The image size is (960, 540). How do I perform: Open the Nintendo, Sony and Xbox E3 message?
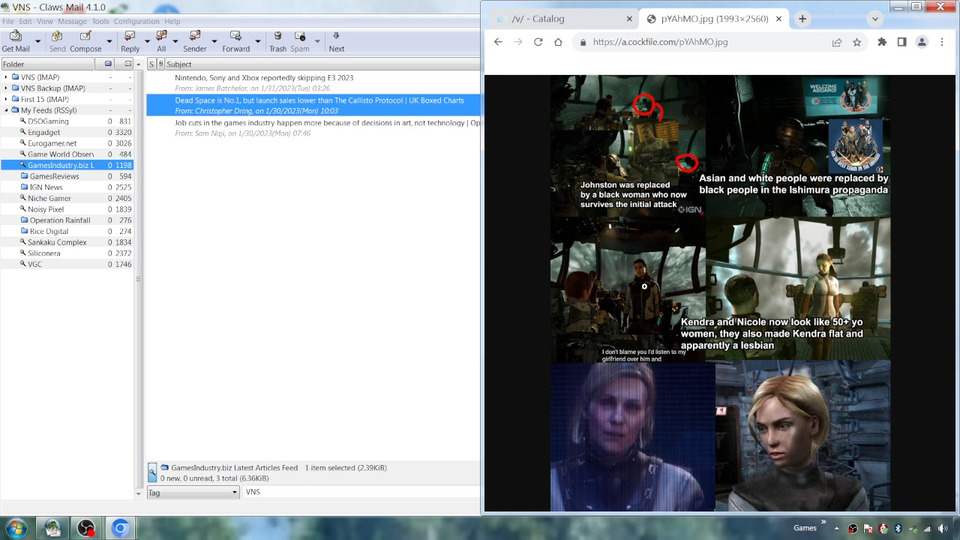[313, 83]
